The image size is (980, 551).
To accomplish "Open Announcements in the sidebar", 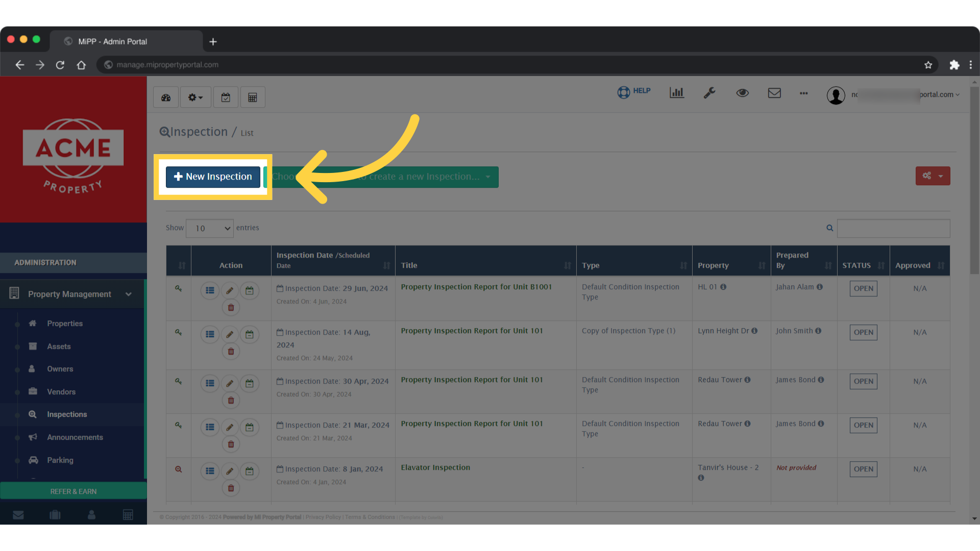I will coord(75,437).
